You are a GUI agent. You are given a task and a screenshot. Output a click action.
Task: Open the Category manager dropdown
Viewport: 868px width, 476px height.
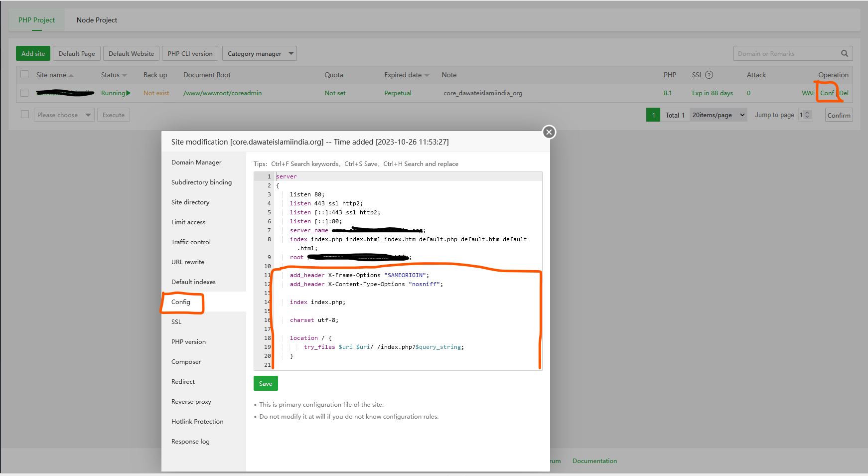[x=259, y=53]
